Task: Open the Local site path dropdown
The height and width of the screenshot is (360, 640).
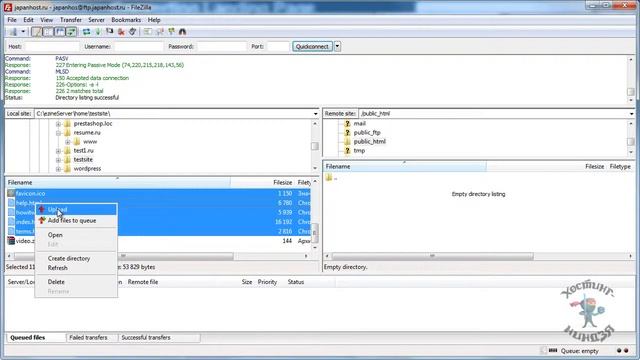Action: pyautogui.click(x=316, y=114)
